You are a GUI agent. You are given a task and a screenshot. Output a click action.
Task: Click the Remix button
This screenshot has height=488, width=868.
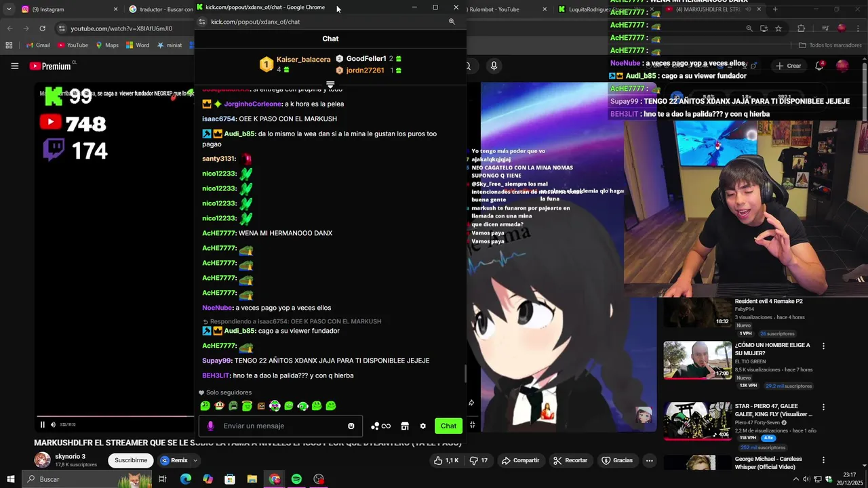(174, 460)
